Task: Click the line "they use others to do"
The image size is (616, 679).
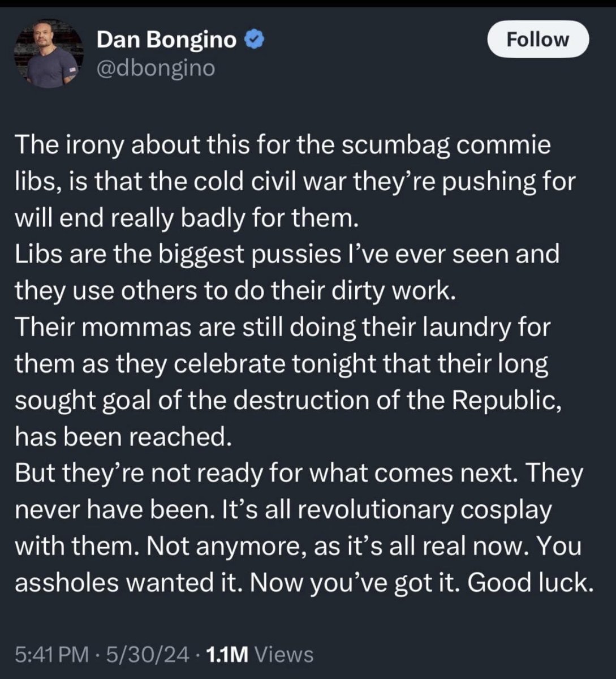Action: click(234, 290)
